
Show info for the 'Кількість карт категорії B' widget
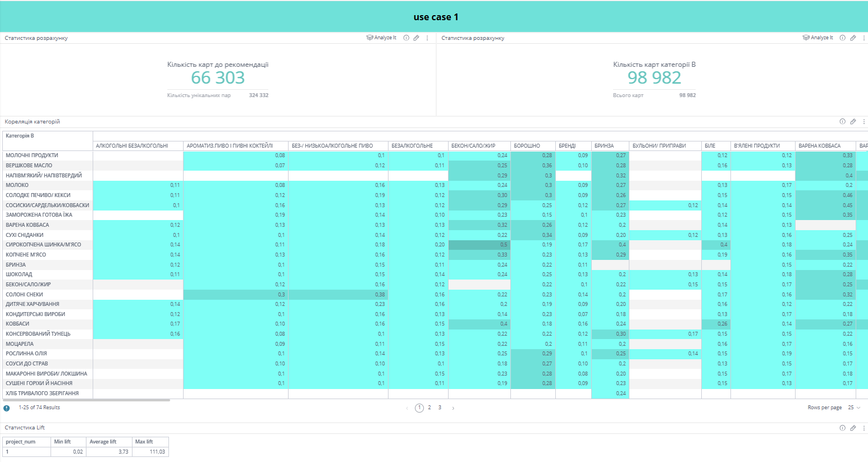pos(842,38)
